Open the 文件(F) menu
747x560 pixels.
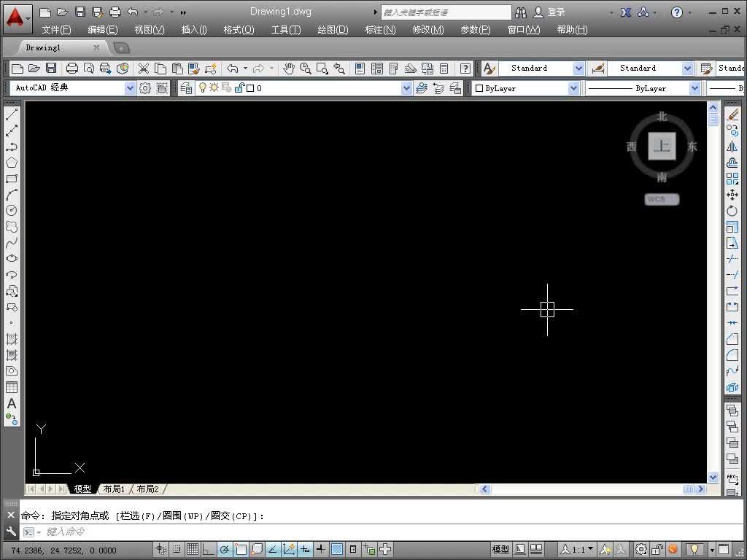tap(56, 29)
